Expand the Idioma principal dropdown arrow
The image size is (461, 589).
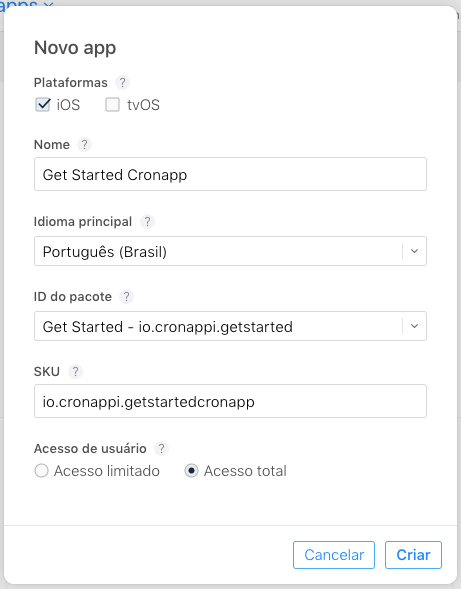click(414, 251)
